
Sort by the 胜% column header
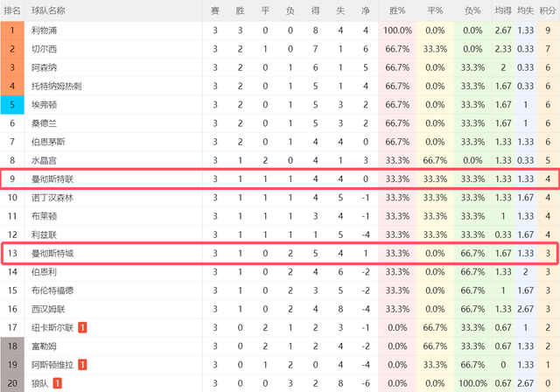(397, 10)
